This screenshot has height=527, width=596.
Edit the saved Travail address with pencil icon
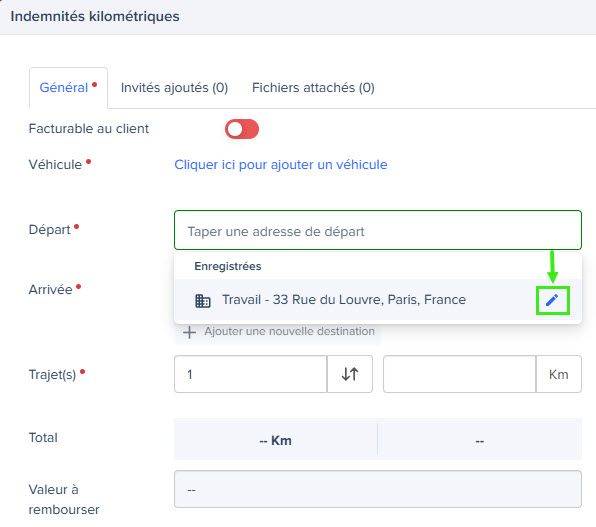point(552,300)
